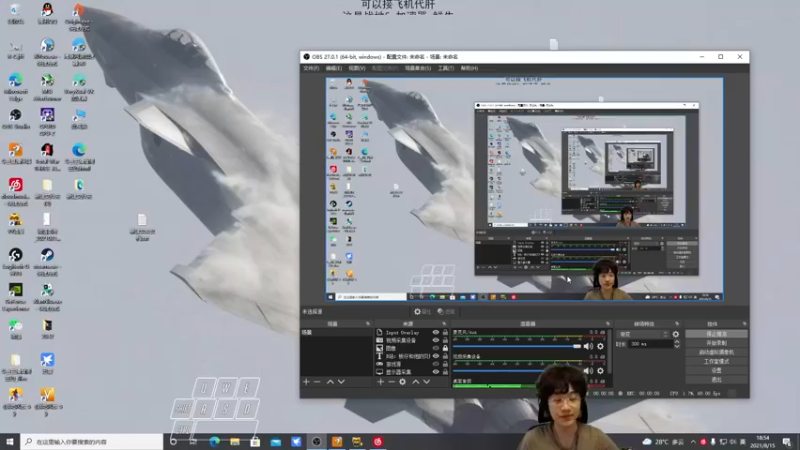Mute the 麦克风/Aux speaker icon
Image resolution: width=800 pixels, height=450 pixels.
588,346
